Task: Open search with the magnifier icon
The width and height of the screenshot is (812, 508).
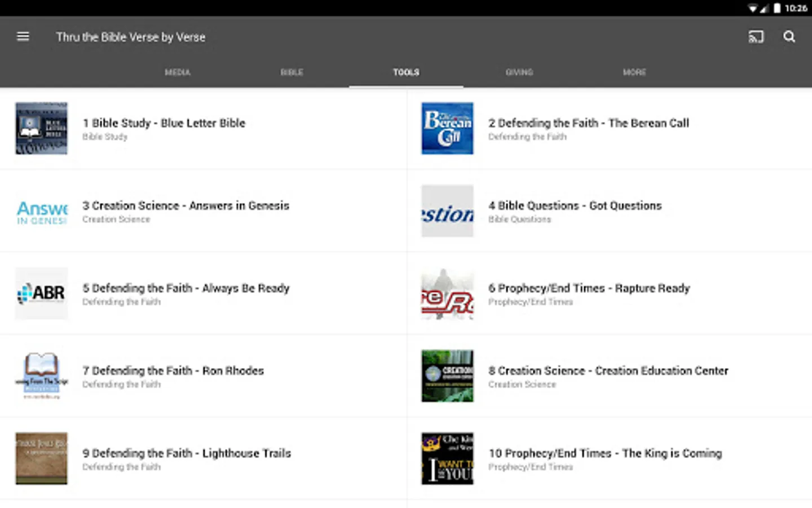Action: (x=789, y=37)
